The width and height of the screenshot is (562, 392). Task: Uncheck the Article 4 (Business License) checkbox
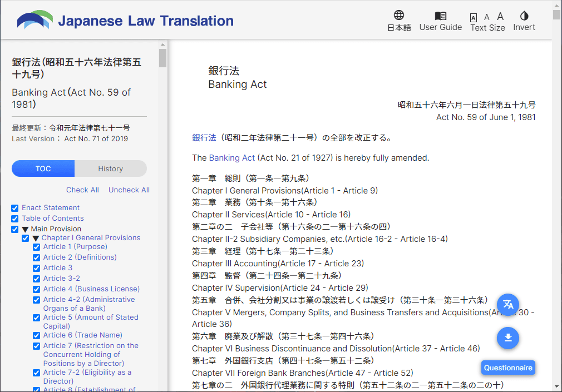pyautogui.click(x=36, y=290)
